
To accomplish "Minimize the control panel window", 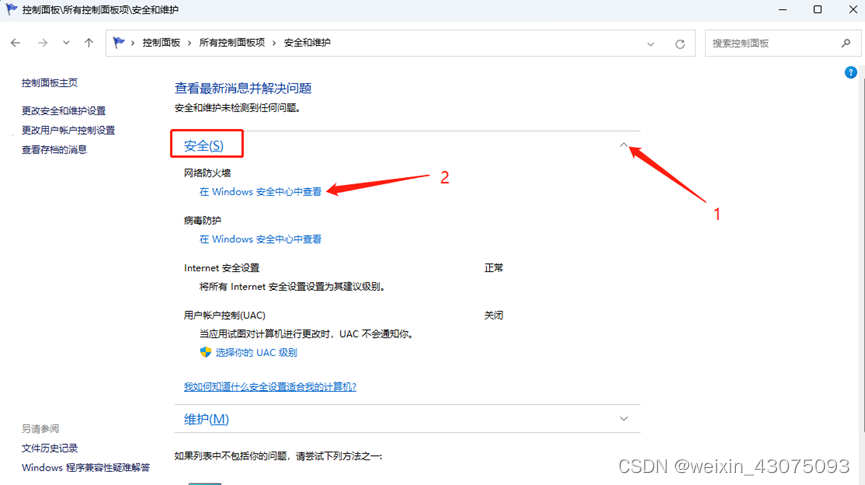I will click(x=782, y=9).
